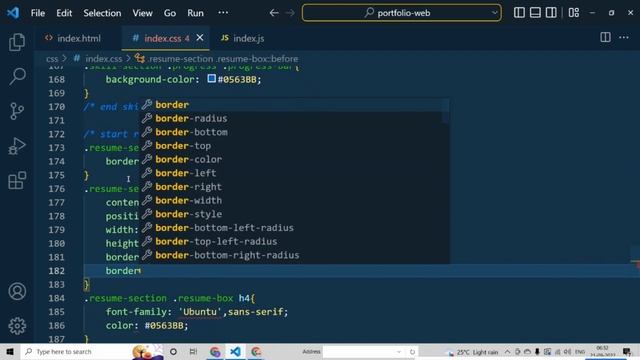Click the taskbar Type here to search box
Image resolution: width=640 pixels, height=360 pixels.
click(x=92, y=351)
